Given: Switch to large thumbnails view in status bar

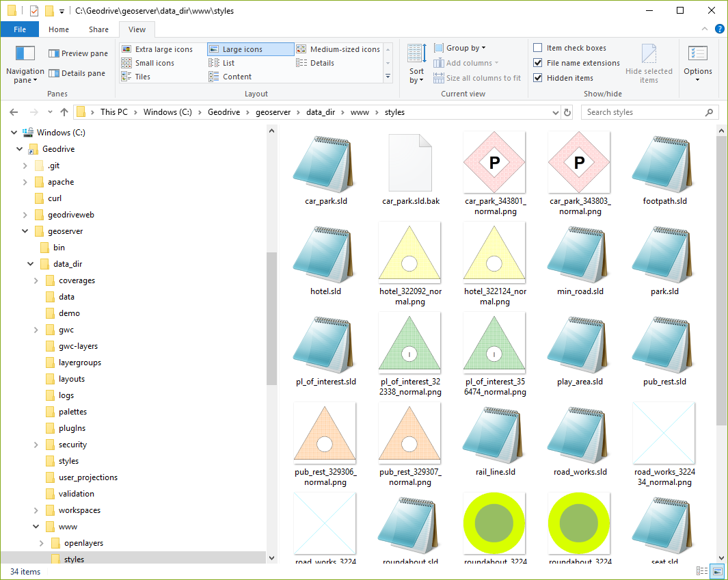Looking at the screenshot, I should (717, 571).
